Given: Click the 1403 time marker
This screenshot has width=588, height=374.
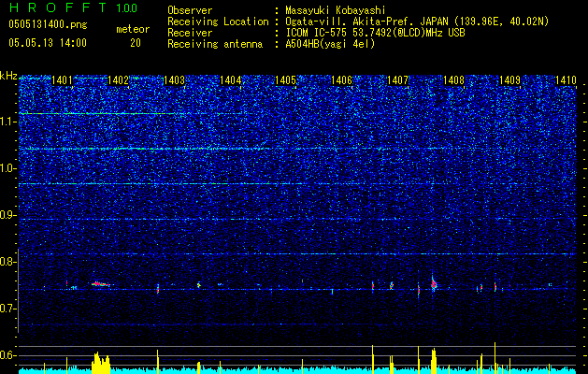Looking at the screenshot, I should click(x=174, y=80).
